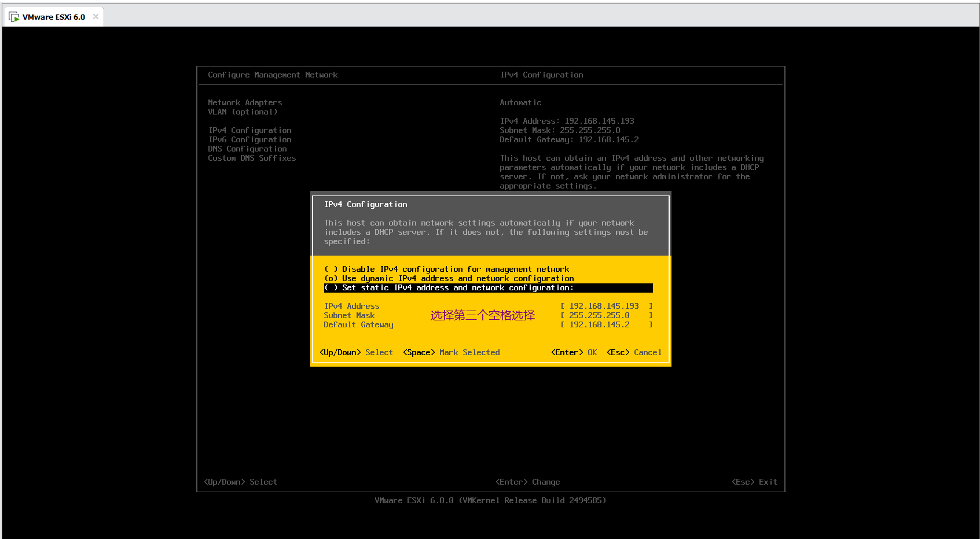Click the Space Mark Selected hint
The width and height of the screenshot is (980, 539).
coord(452,352)
